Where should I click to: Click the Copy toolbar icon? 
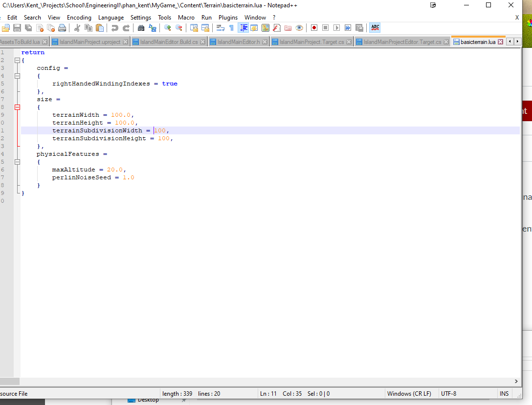pyautogui.click(x=88, y=28)
